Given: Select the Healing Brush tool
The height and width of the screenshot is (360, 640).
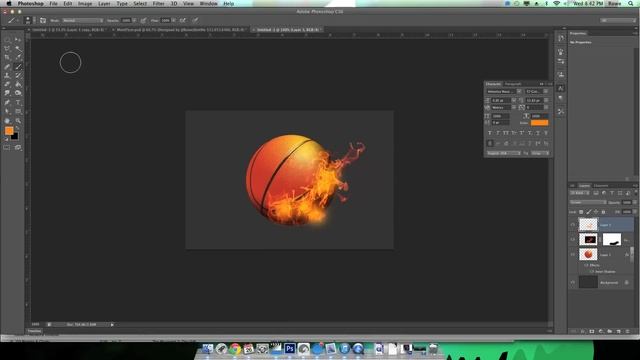Looking at the screenshot, I should point(7,67).
